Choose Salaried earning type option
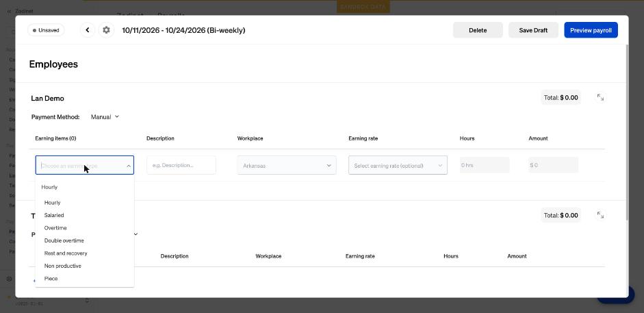Screen dimensions: 644x313 [85, 215]
